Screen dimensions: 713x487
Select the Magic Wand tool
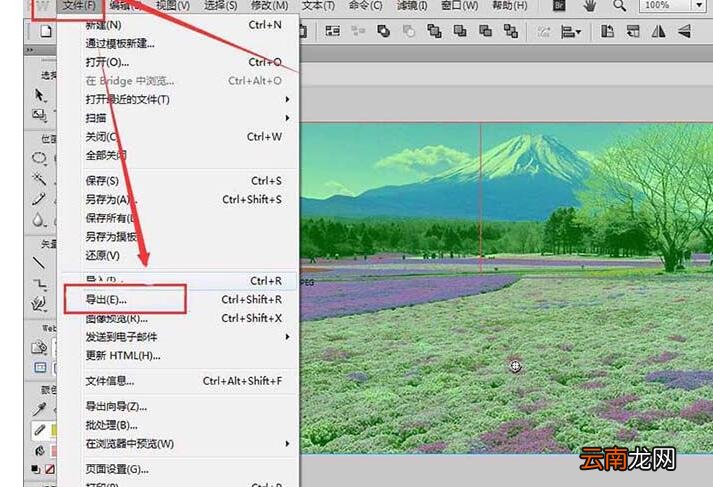(39, 179)
